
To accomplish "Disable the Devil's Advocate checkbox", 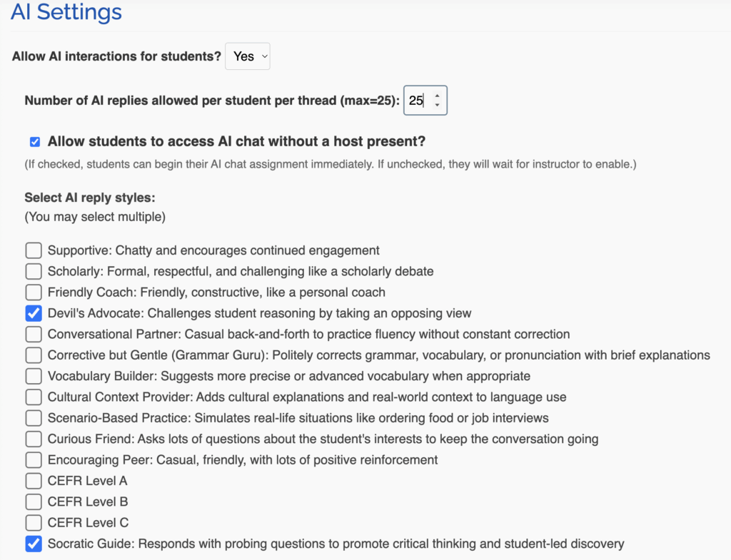I will 34,313.
